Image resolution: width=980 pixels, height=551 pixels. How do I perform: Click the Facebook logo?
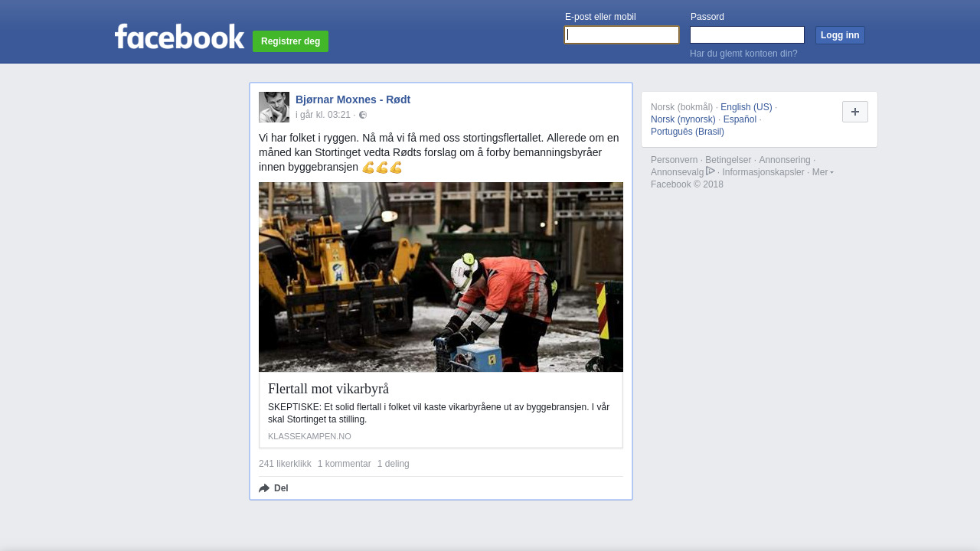point(179,36)
